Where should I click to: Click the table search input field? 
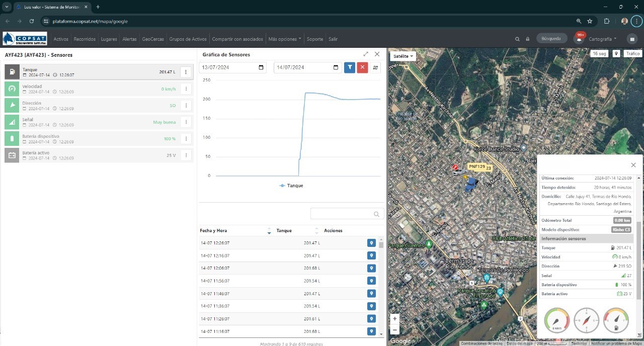[347, 213]
